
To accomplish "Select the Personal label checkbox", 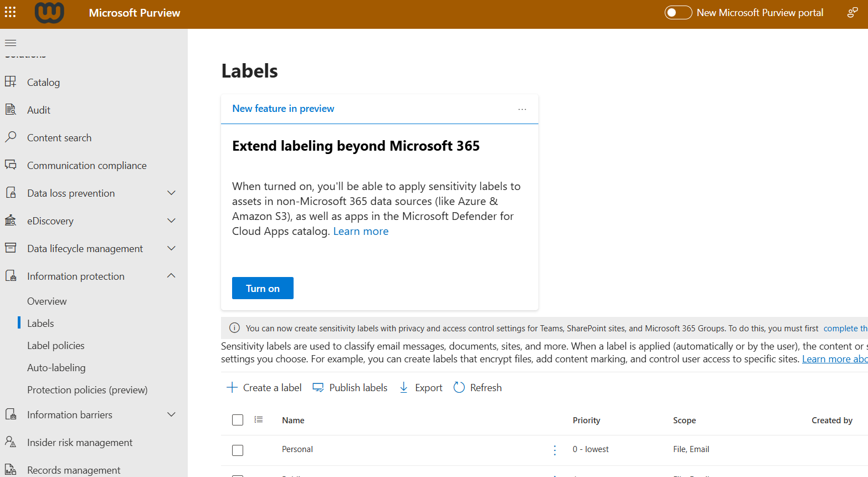I will coord(238,450).
